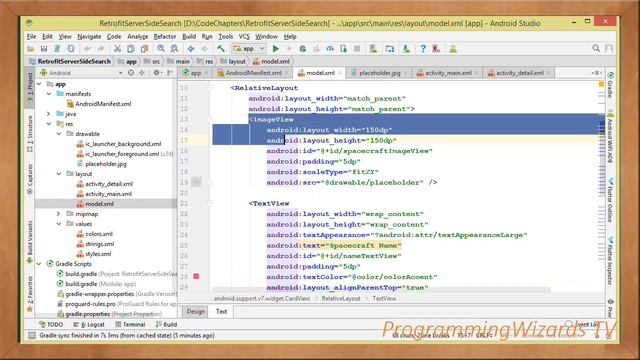The image size is (640, 360).
Task: Open the Project Structure toolbar icon
Action: (390, 49)
